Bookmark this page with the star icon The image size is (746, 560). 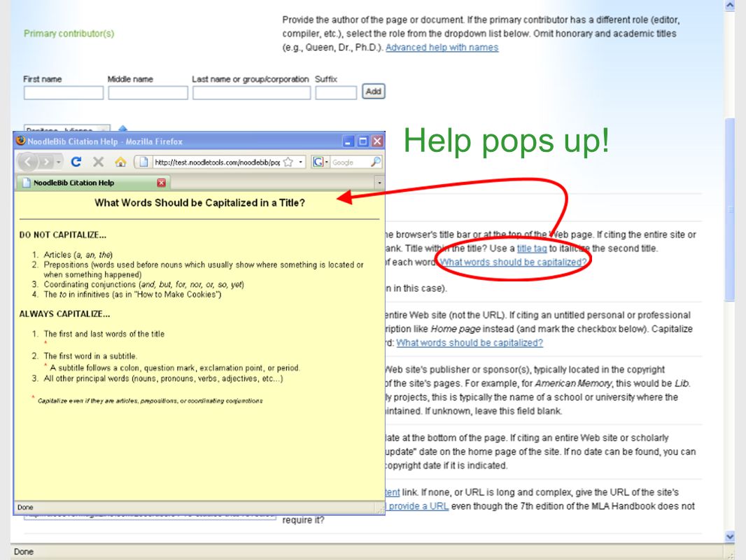coord(288,162)
